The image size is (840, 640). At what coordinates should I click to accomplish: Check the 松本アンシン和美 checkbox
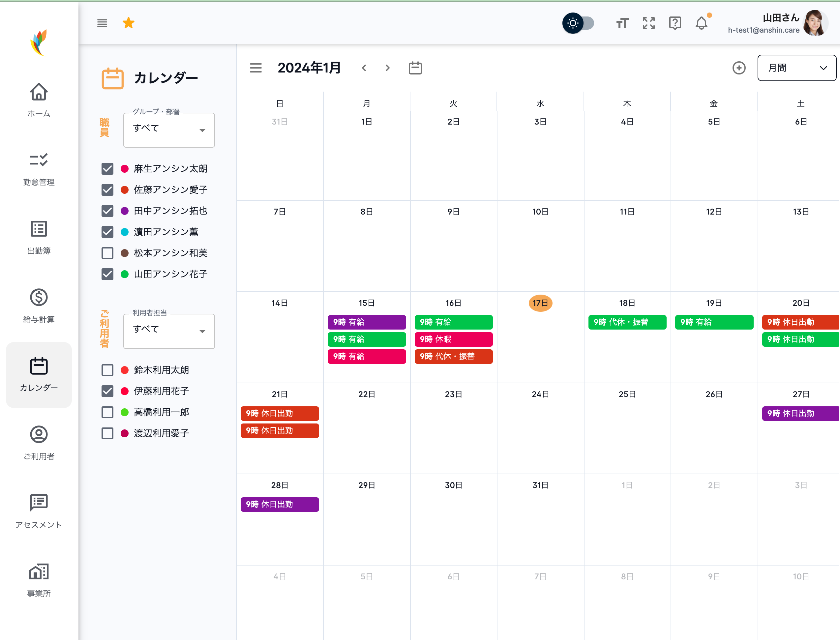107,253
